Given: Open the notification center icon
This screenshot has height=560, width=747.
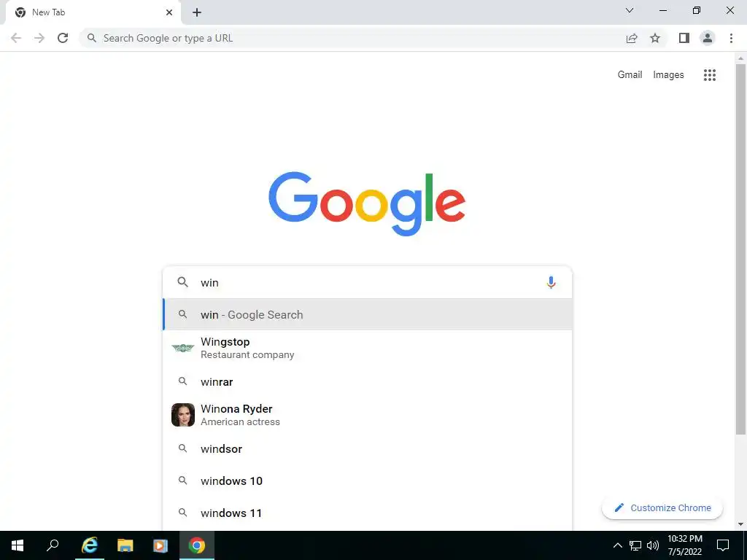Looking at the screenshot, I should click(723, 545).
